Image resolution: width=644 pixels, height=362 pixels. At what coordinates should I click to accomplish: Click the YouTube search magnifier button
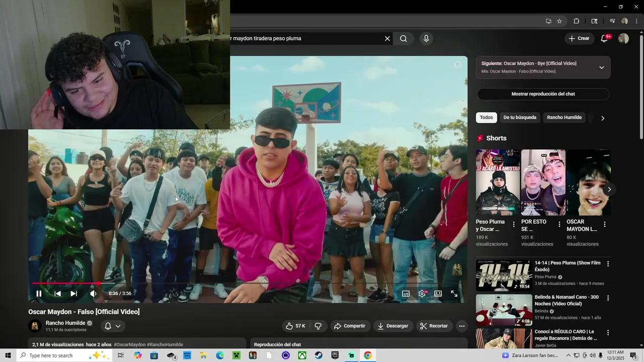404,39
